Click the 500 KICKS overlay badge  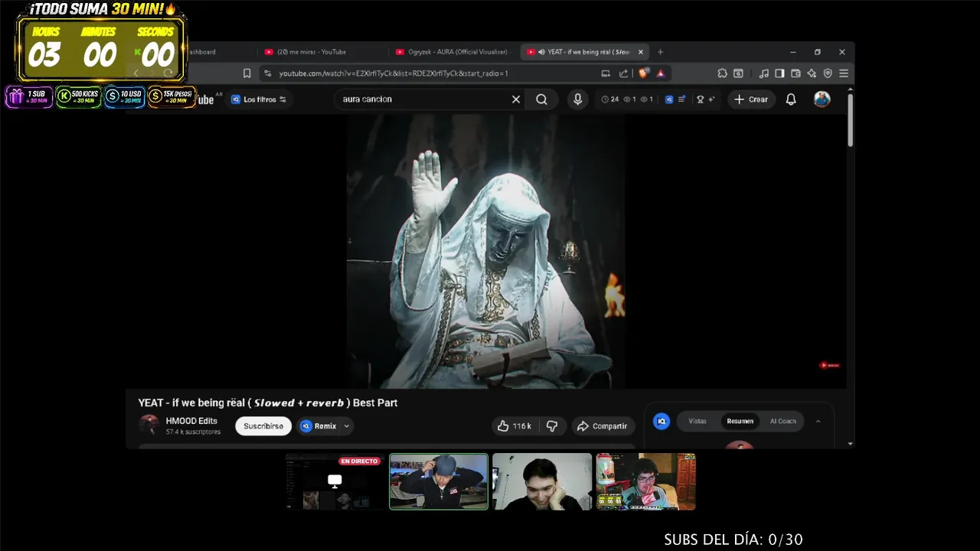point(78,96)
